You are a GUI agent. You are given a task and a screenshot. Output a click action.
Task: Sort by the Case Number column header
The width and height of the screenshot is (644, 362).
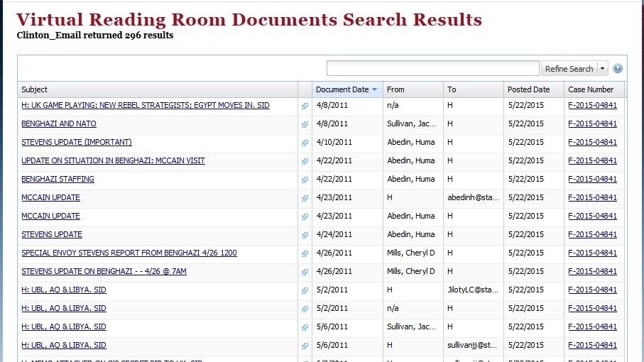[591, 89]
